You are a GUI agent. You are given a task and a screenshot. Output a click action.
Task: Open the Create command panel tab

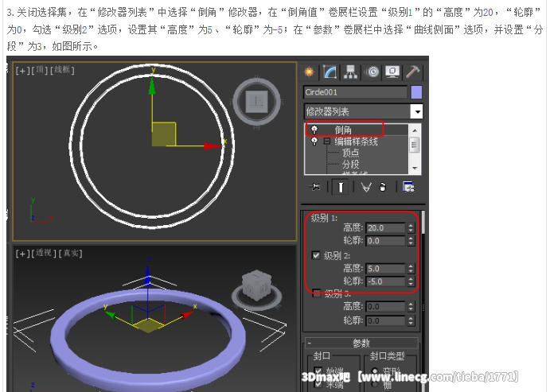click(310, 72)
